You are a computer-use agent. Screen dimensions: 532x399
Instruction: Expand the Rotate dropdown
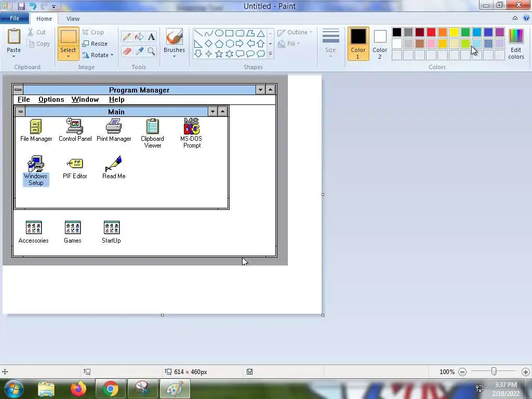(x=112, y=55)
